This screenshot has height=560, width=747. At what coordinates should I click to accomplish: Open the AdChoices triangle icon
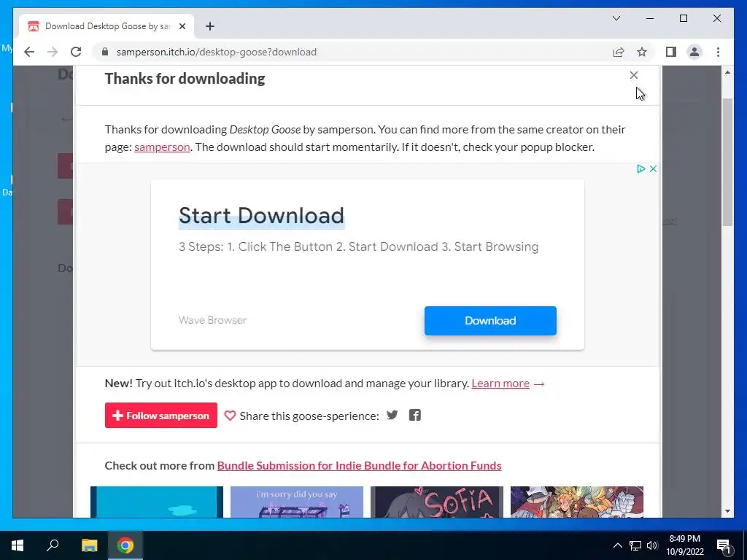(641, 168)
